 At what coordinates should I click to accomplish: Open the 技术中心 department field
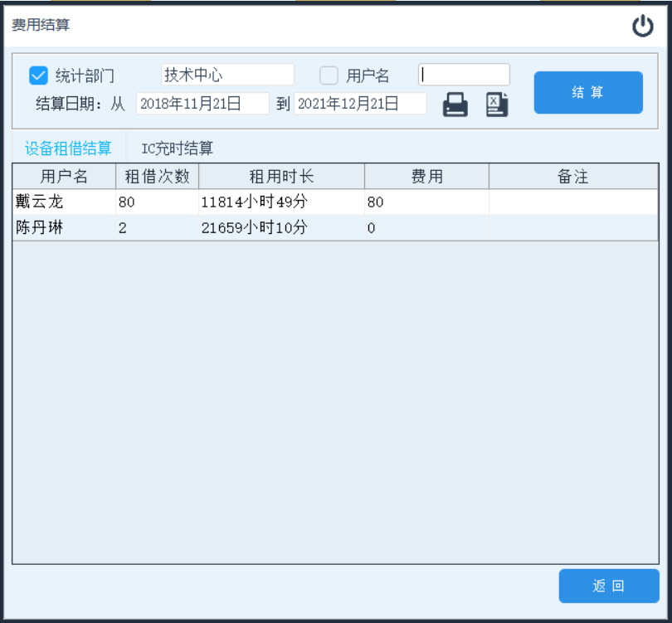pyautogui.click(x=227, y=75)
